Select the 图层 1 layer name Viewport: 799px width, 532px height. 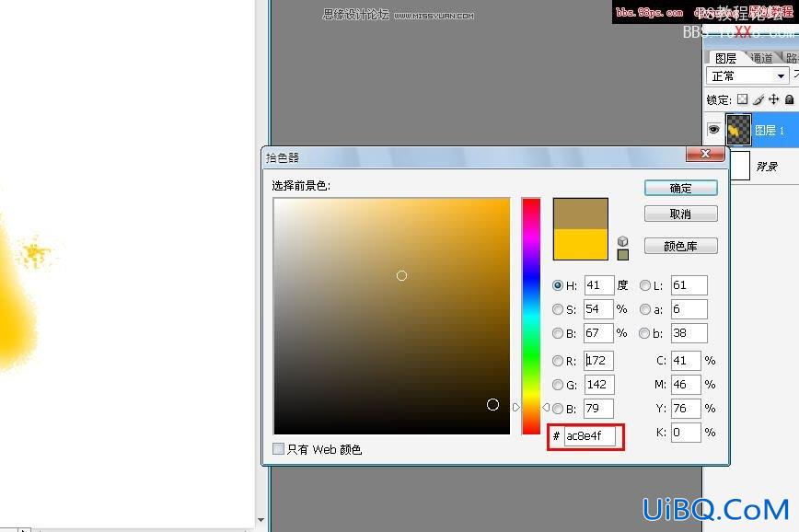pyautogui.click(x=769, y=131)
